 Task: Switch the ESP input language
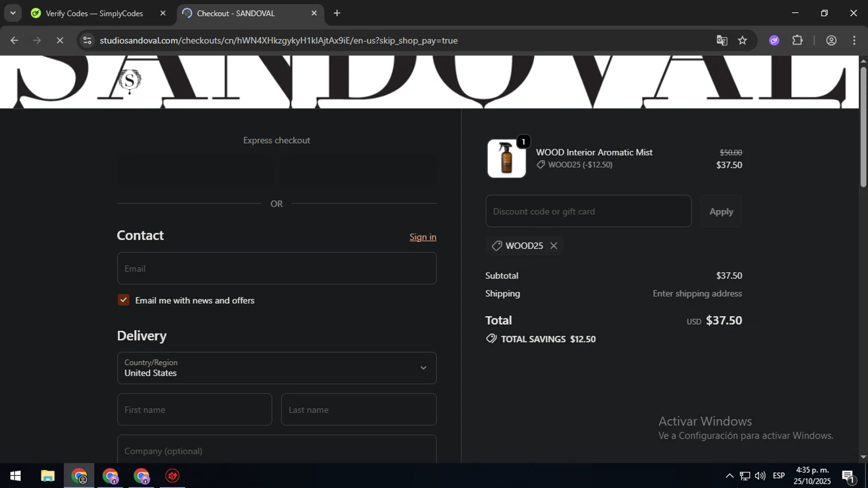[x=779, y=476]
